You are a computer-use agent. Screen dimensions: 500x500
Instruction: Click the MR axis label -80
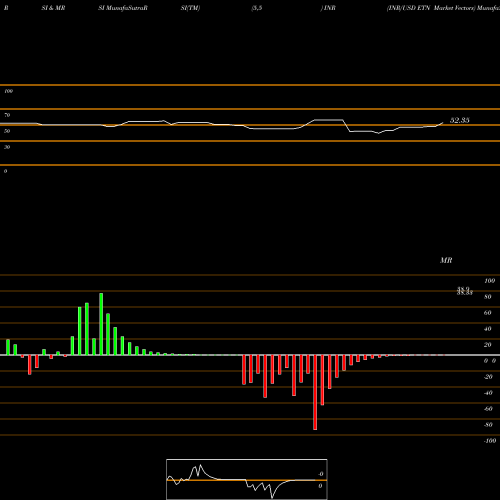pyautogui.click(x=488, y=425)
